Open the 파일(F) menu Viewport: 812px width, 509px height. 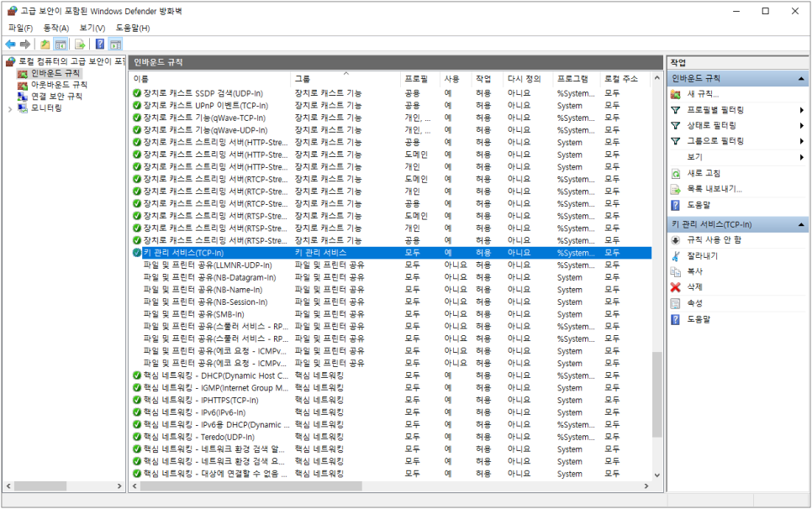tap(20, 28)
